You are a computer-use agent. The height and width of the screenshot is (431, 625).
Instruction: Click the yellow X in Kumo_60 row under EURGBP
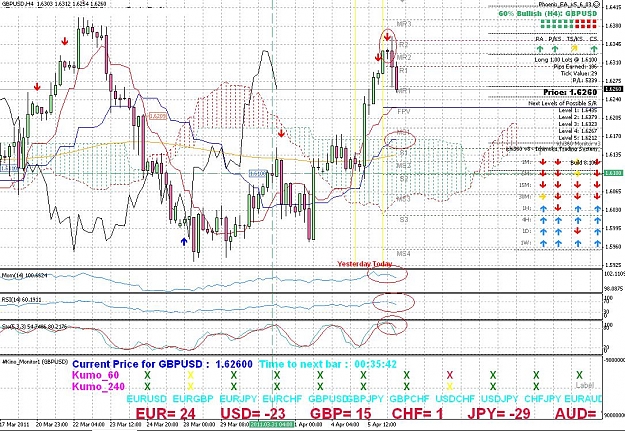tap(191, 375)
